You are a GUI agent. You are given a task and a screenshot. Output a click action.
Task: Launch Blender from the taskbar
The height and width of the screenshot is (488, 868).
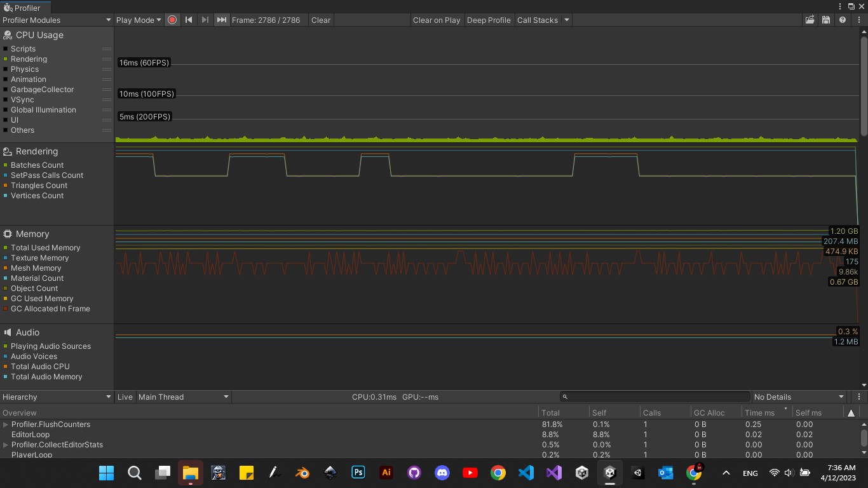[x=302, y=473]
